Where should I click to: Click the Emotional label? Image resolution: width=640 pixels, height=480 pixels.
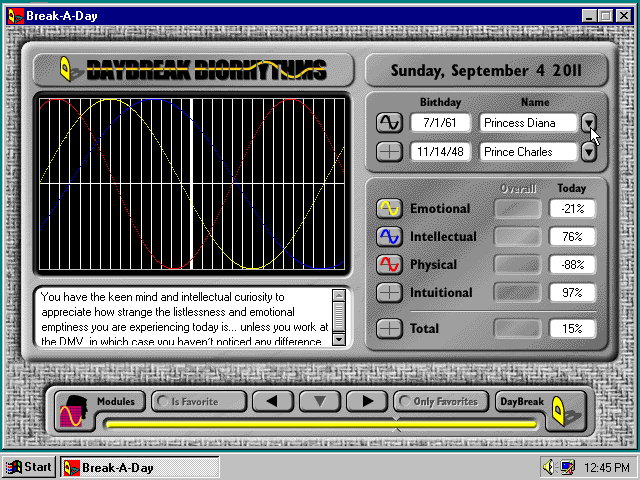pyautogui.click(x=440, y=209)
